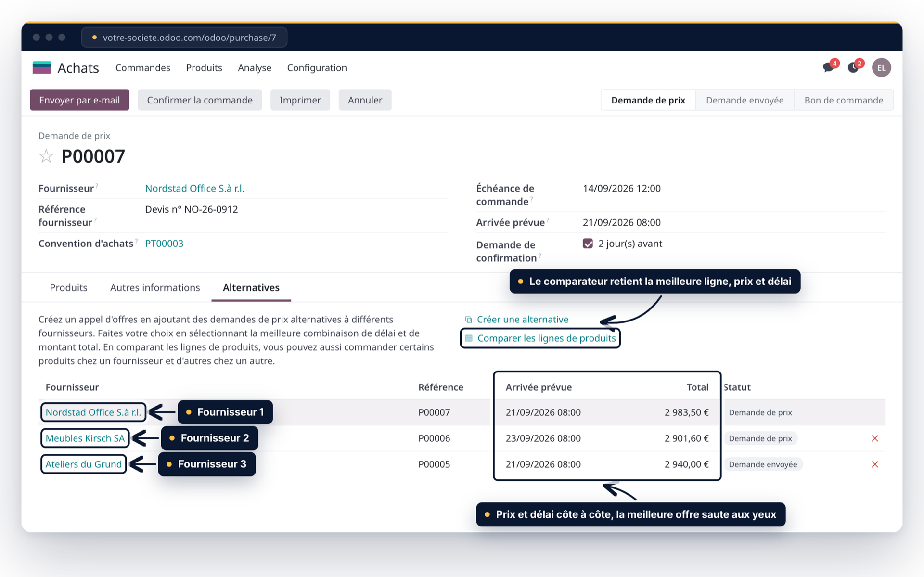
Task: Open the Analyse menu
Action: click(x=255, y=68)
